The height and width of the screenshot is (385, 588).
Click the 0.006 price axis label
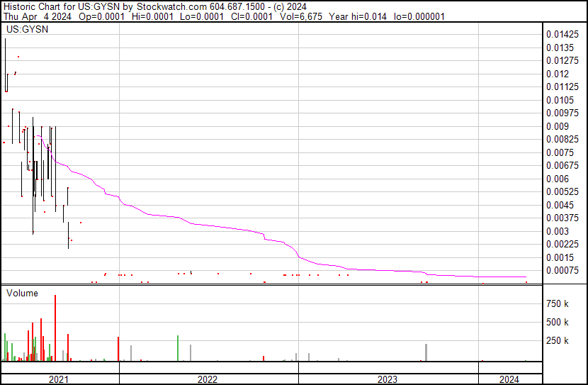[558, 179]
